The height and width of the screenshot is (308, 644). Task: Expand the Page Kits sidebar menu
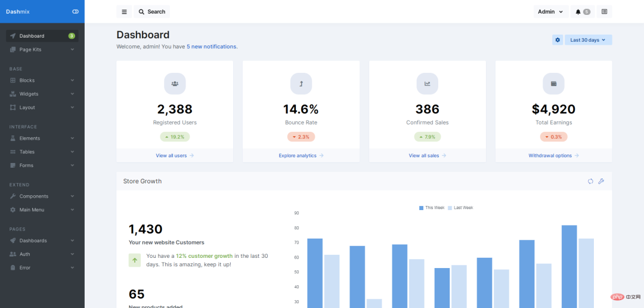[42, 50]
